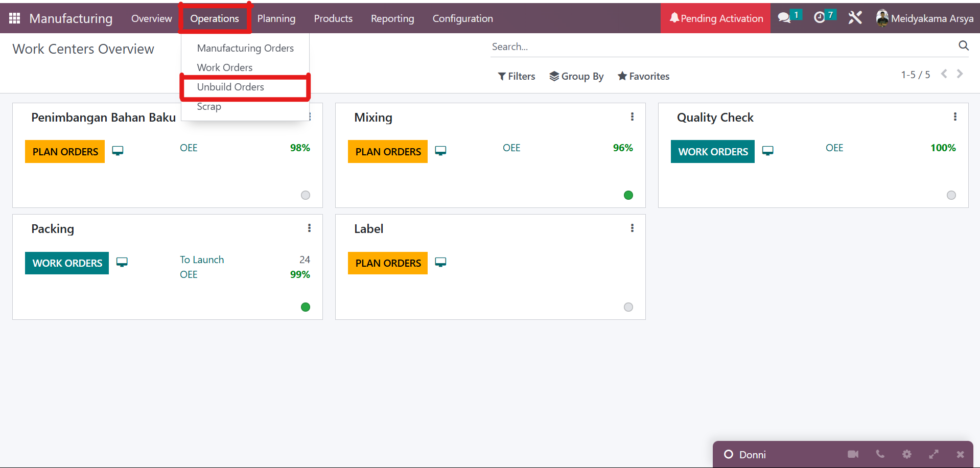Open the apps grid home menu
Image resolution: width=980 pixels, height=468 pixels.
(x=14, y=18)
